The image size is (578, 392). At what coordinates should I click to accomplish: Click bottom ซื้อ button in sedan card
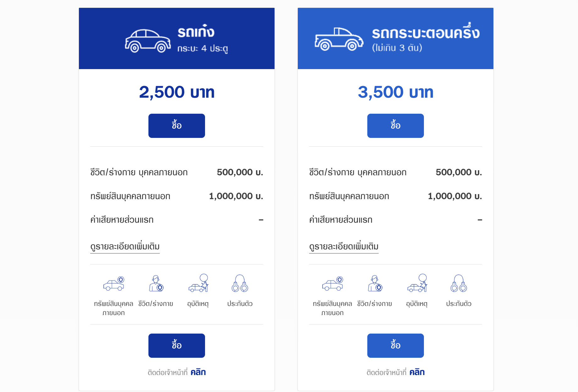pos(177,346)
